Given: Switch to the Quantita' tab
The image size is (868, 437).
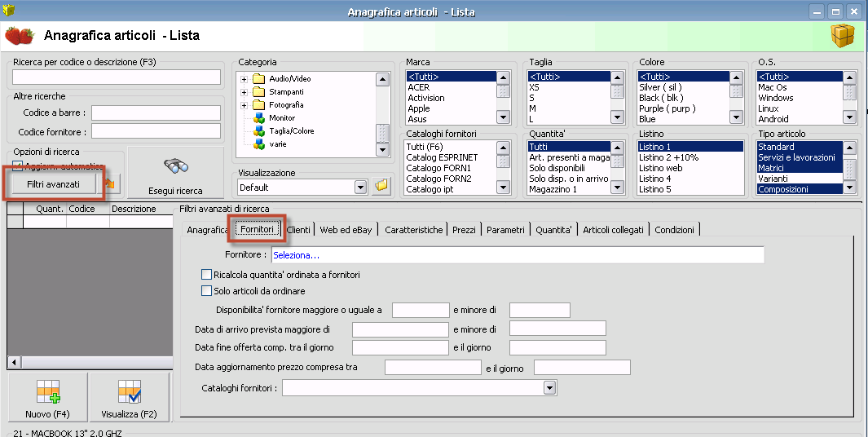Looking at the screenshot, I should tap(553, 229).
